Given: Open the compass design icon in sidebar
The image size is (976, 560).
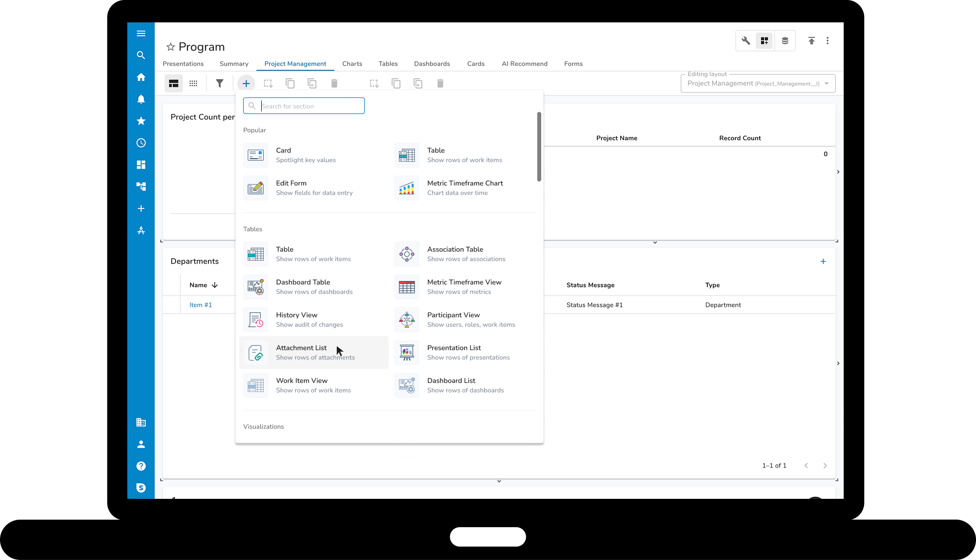Looking at the screenshot, I should (x=141, y=230).
